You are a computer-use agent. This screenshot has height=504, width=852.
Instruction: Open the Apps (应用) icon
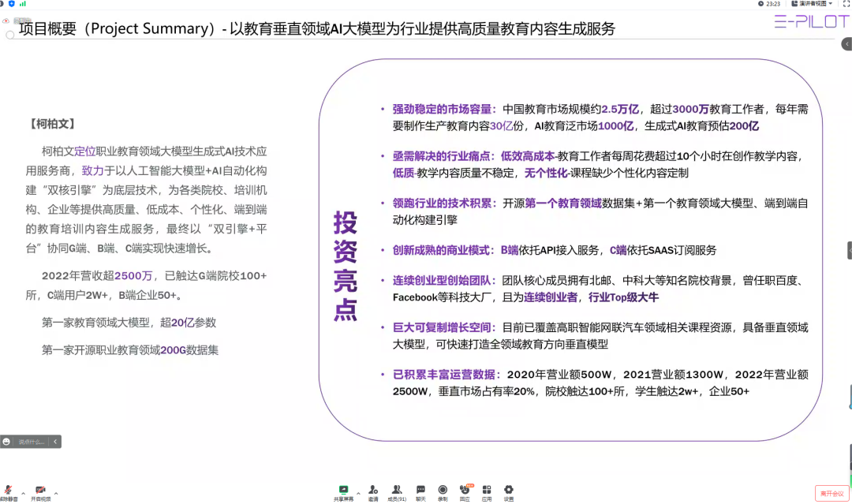(488, 490)
